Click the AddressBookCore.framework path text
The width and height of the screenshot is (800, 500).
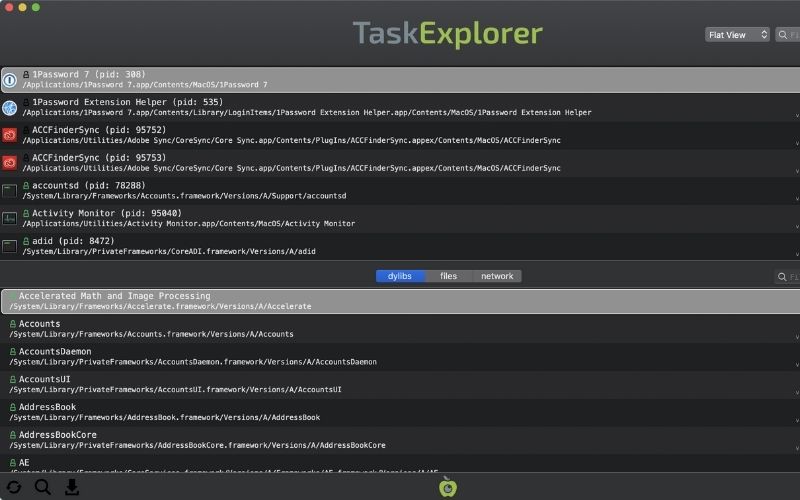pyautogui.click(x=197, y=445)
